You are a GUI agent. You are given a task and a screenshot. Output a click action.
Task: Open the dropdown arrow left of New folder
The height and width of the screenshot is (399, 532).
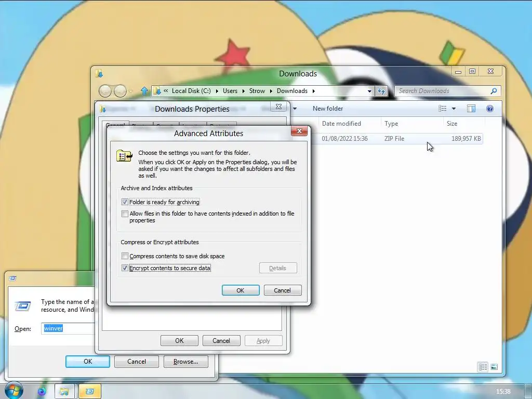295,109
